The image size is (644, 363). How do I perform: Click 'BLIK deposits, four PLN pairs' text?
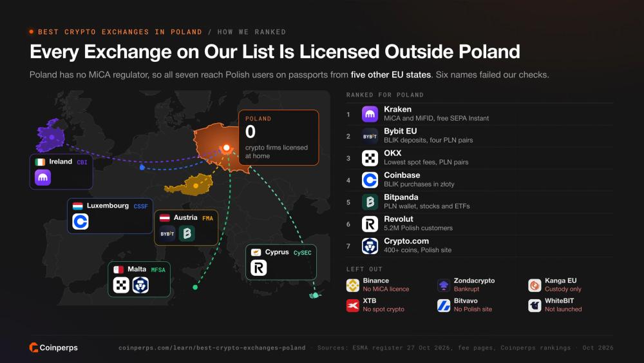(x=428, y=140)
